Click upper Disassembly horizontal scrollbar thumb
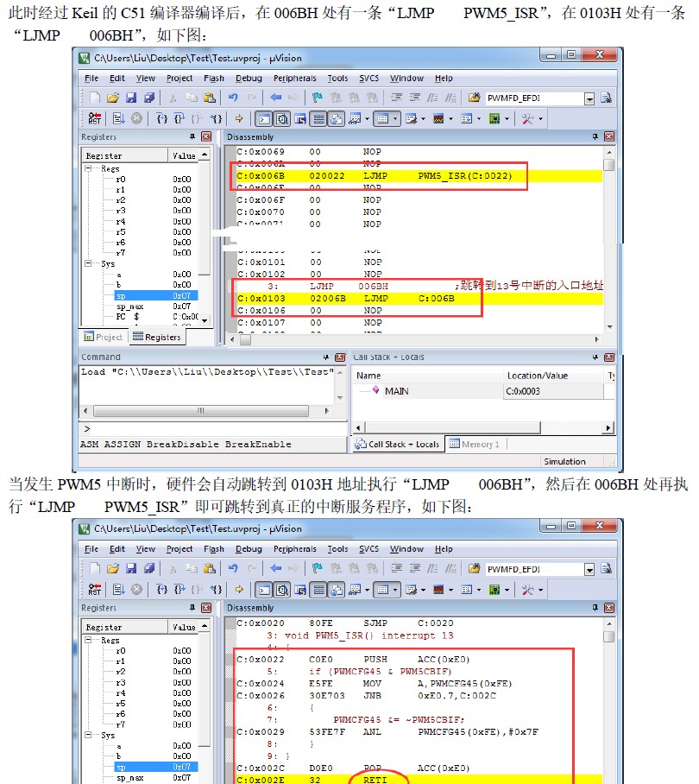The width and height of the screenshot is (699, 784). [245, 339]
